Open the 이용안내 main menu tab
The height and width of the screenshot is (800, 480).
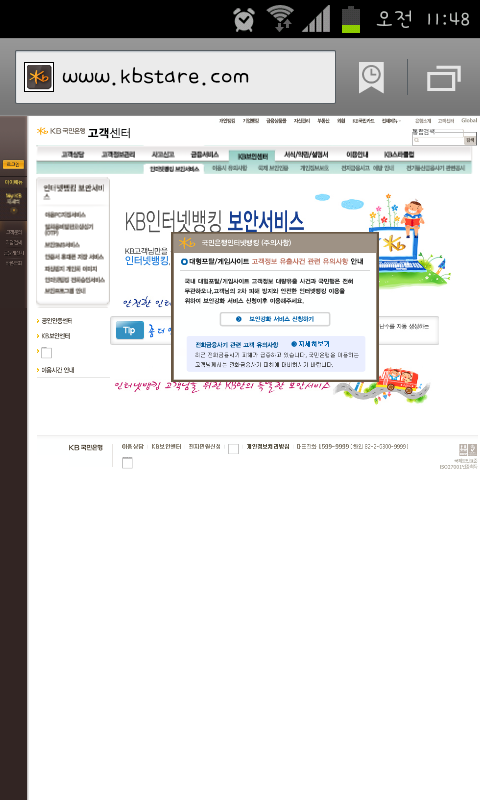357,154
